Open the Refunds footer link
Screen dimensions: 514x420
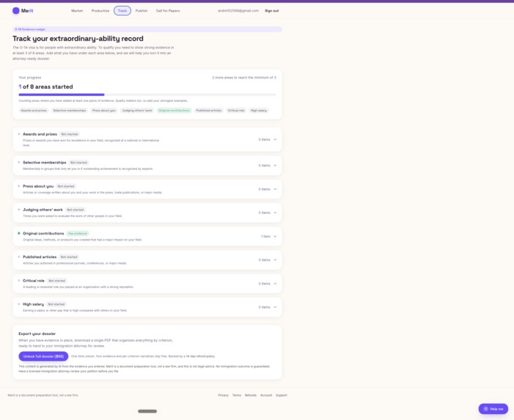pyautogui.click(x=251, y=395)
